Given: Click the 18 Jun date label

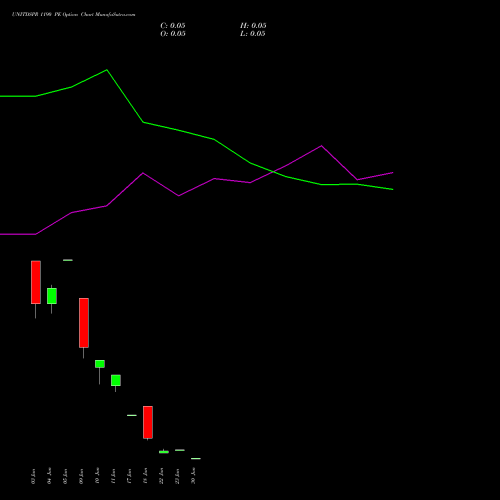Looking at the screenshot, I should pos(145,476).
